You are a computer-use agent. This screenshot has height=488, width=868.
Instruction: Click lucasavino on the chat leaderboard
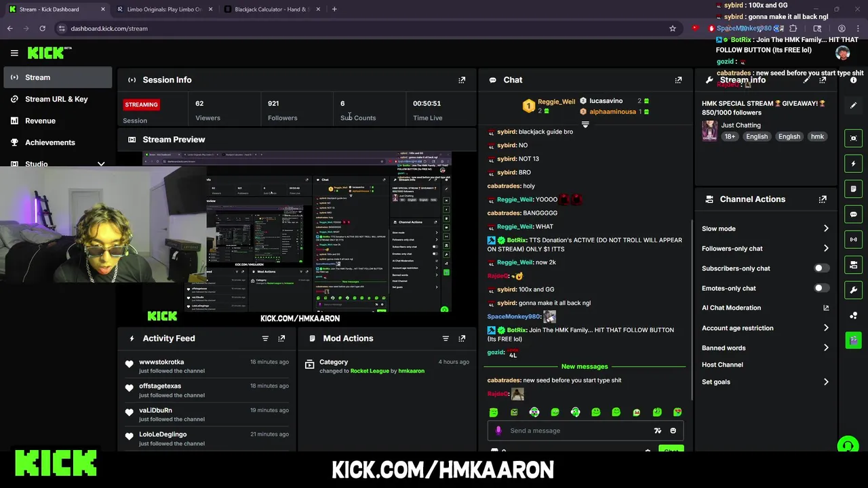tap(606, 101)
